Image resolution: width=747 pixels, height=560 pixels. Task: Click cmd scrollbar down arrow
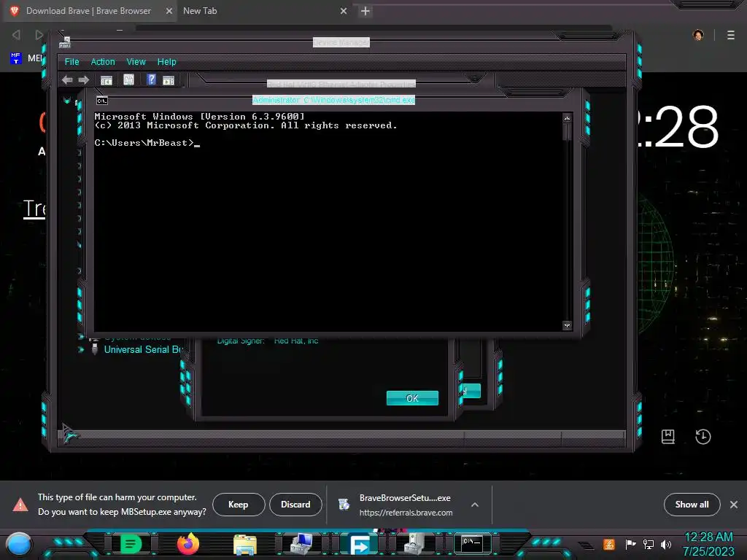point(567,326)
